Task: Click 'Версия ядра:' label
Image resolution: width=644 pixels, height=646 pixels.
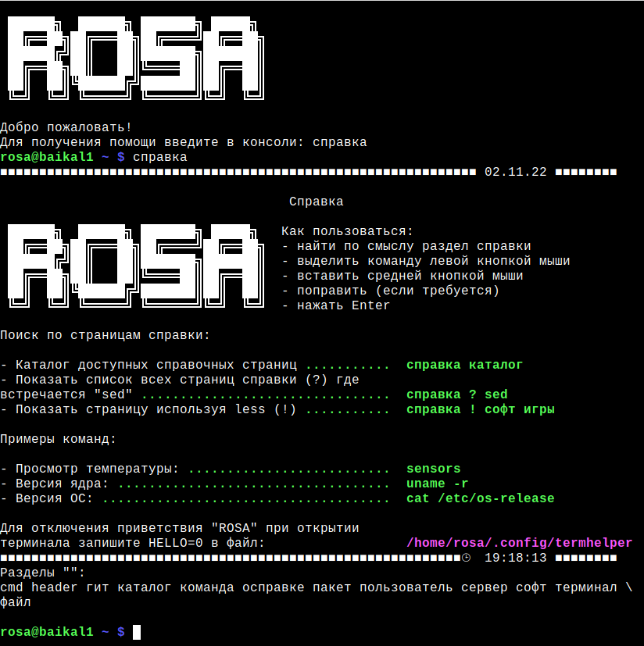Action: (62, 484)
